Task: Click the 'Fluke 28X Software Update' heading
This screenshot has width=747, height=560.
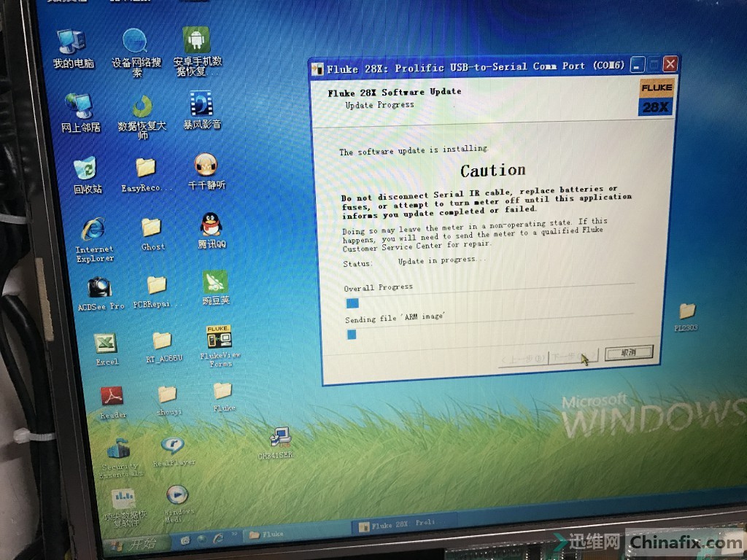Action: tap(395, 92)
